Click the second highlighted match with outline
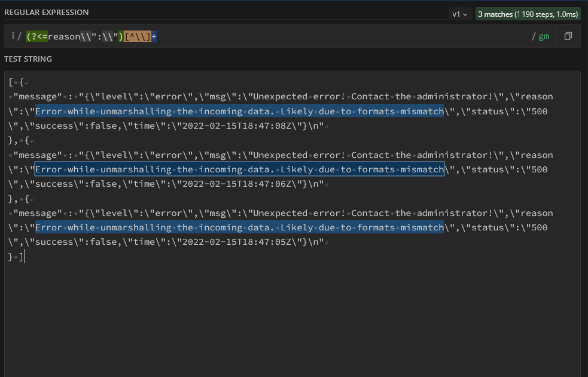 coord(239,169)
